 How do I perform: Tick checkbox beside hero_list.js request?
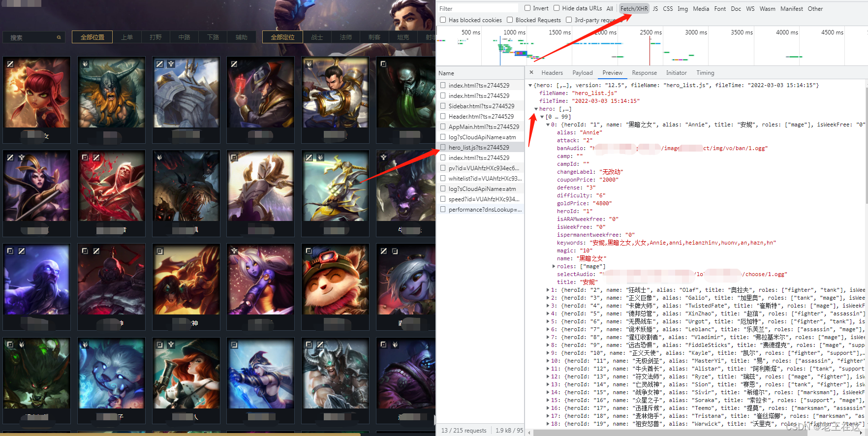(x=443, y=147)
